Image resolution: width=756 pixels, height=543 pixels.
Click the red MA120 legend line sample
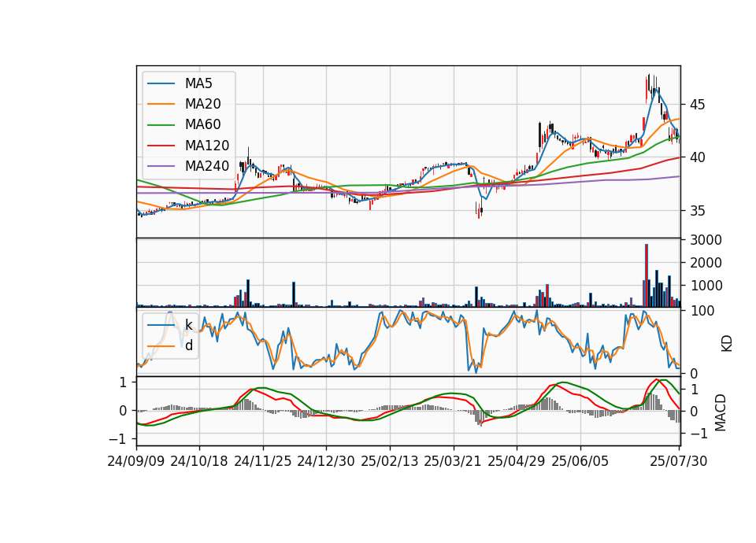(x=161, y=146)
